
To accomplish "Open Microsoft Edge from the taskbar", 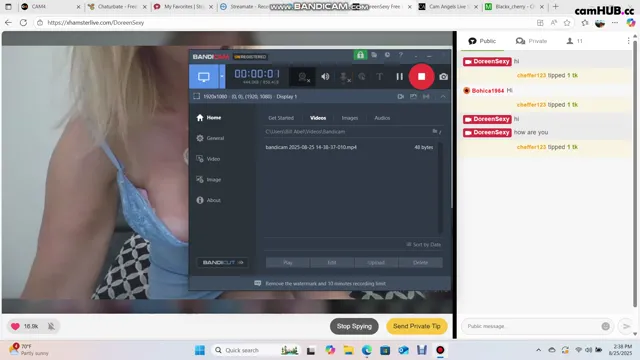I will click(x=367, y=350).
